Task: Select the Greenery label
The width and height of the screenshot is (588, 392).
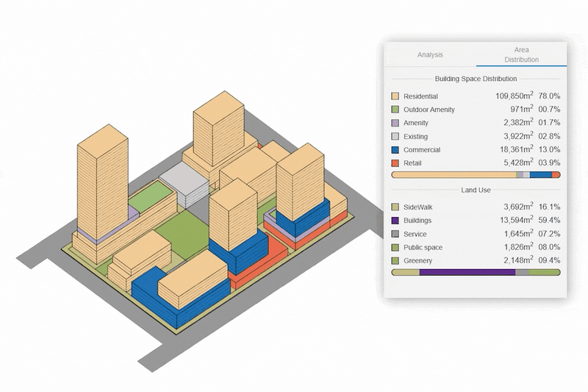Action: [x=417, y=260]
